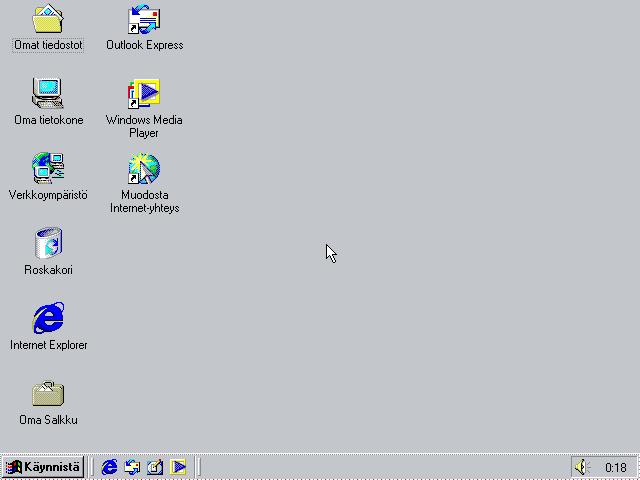Click the Omat tiedostot label text
Viewport: 640px width, 480px height.
[x=48, y=45]
